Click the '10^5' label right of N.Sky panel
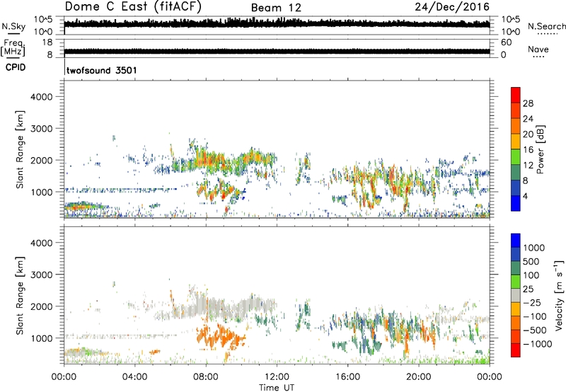 pyautogui.click(x=511, y=19)
